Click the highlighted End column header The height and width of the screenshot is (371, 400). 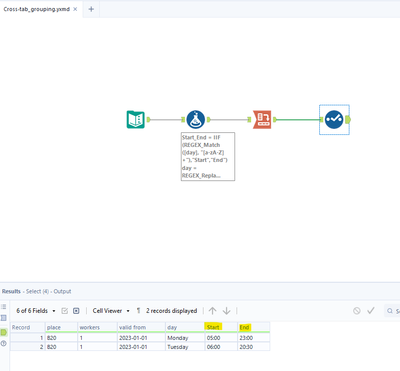[254, 327]
